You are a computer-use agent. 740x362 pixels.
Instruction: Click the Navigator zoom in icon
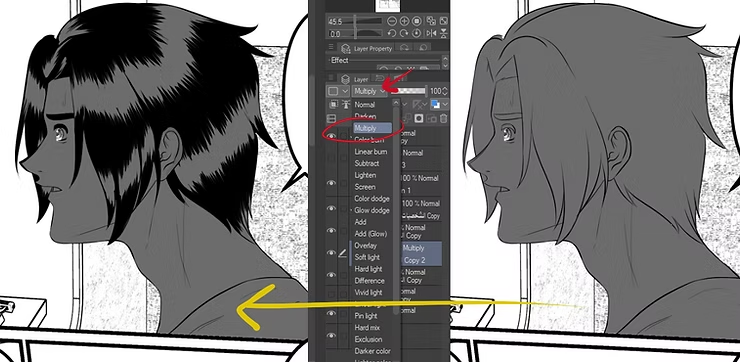(x=404, y=21)
